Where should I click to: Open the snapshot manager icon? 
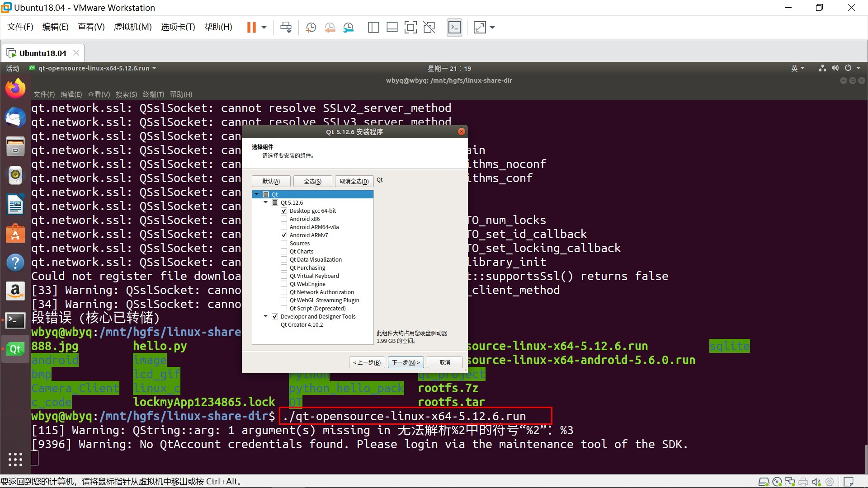click(348, 28)
